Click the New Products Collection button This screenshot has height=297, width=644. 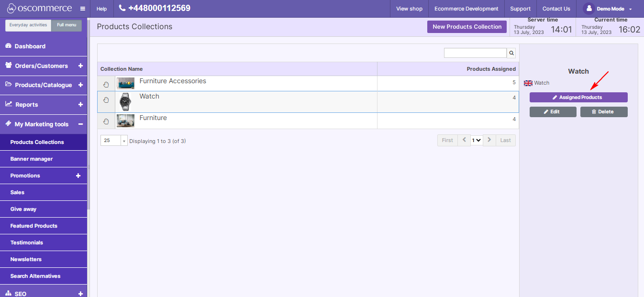(466, 27)
